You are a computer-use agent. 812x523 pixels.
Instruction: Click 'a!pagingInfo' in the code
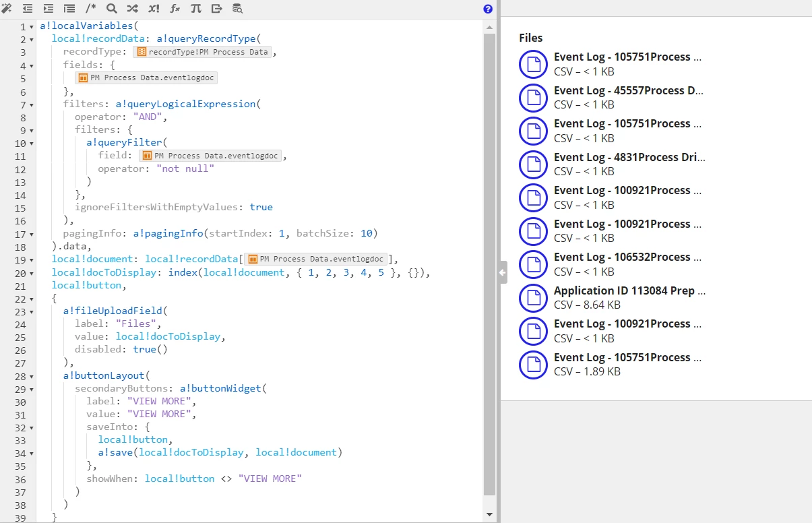(168, 233)
